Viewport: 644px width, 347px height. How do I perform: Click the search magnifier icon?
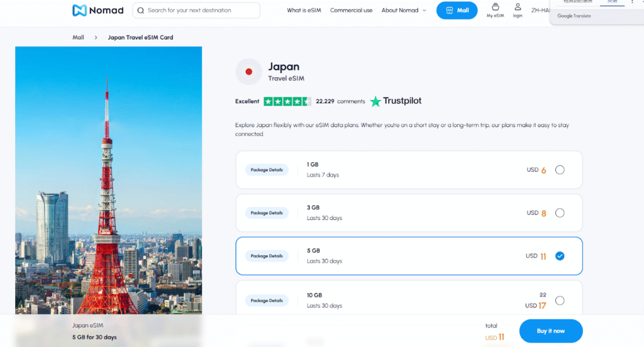(140, 11)
